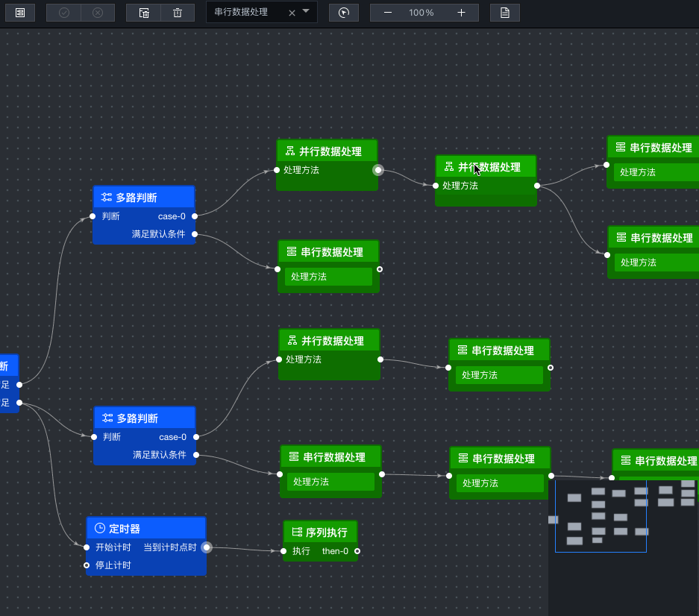Screen dimensions: 699x616
Task: Click the 100% zoom level display
Action: 421,13
